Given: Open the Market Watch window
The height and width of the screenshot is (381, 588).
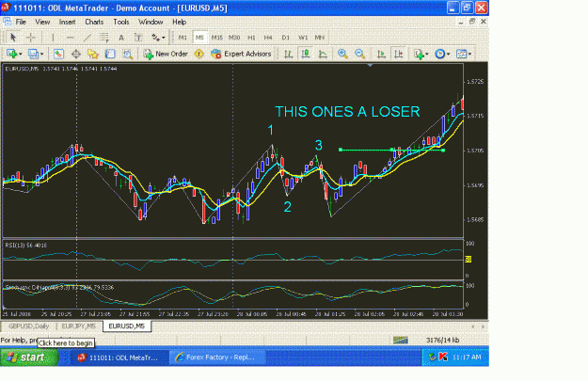Looking at the screenshot, I should coord(58,54).
